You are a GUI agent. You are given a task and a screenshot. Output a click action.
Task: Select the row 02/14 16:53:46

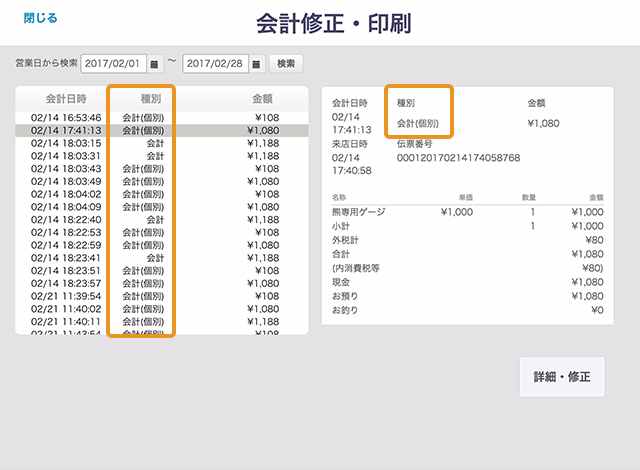(162, 118)
